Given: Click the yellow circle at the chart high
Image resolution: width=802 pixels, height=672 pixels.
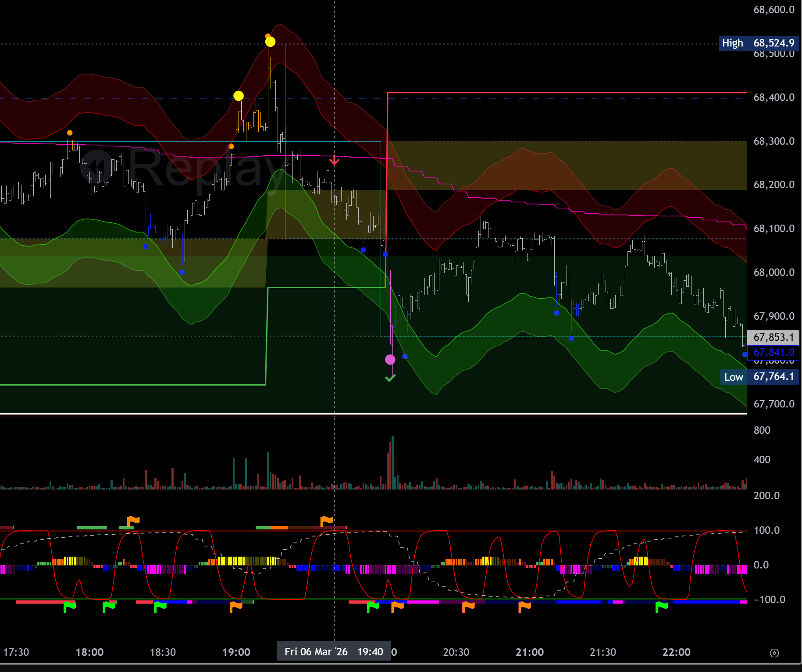Looking at the screenshot, I should pos(271,42).
